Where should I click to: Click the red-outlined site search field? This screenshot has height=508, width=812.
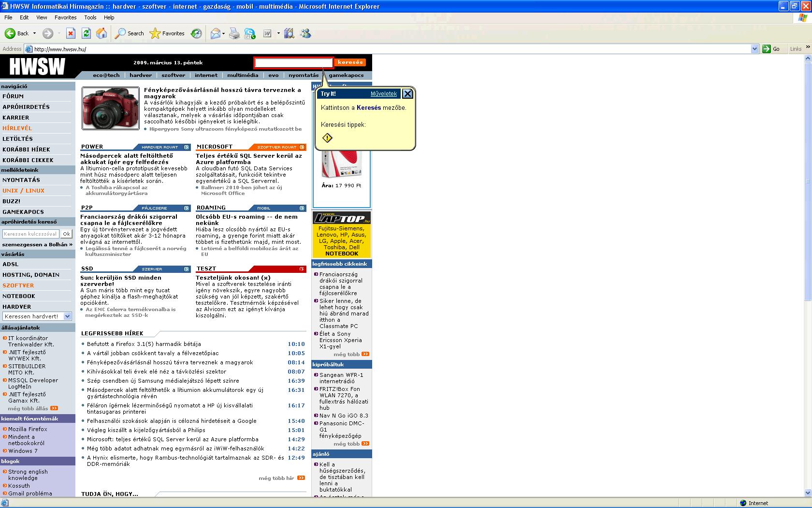point(294,62)
